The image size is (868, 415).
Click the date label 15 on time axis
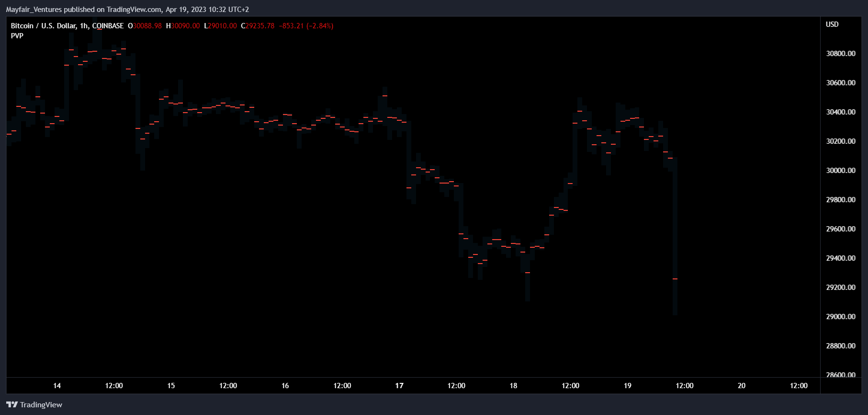point(171,386)
